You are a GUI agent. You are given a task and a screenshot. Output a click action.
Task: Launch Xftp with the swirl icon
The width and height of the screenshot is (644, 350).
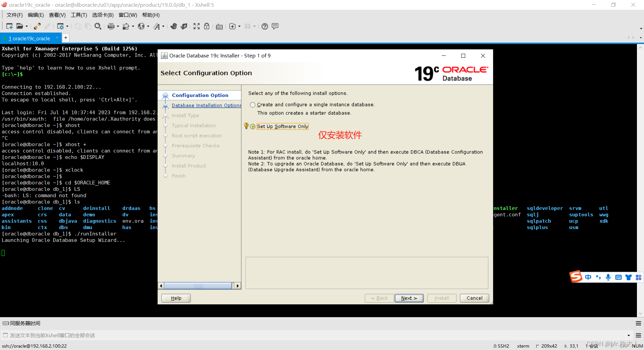coord(174,26)
